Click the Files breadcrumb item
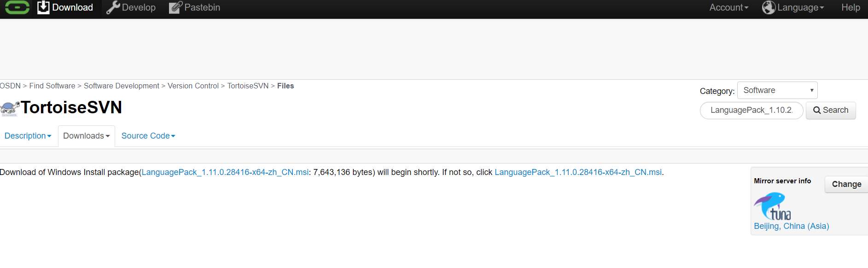The width and height of the screenshot is (868, 268). pos(285,86)
